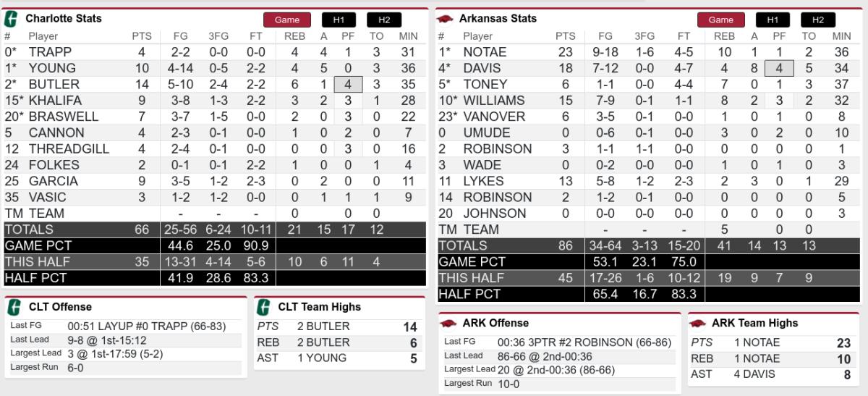Click the Charlotte logo beside CLT Offense

(x=14, y=307)
